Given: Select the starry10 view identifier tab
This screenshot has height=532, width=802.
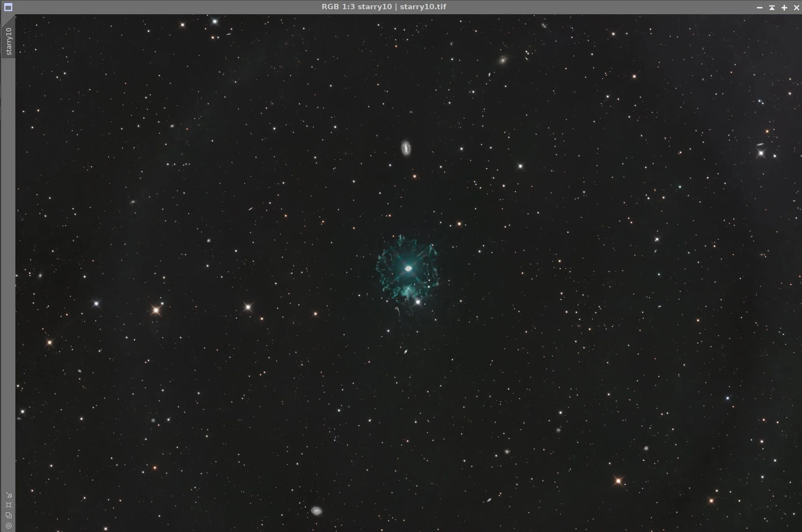Looking at the screenshot, I should click(8, 41).
